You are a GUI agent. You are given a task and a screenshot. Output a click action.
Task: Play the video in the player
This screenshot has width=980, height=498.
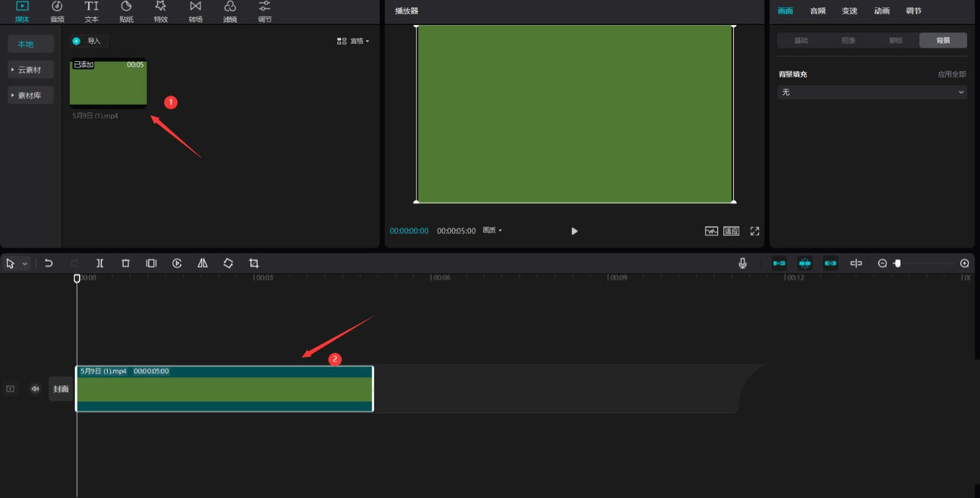pyautogui.click(x=575, y=231)
